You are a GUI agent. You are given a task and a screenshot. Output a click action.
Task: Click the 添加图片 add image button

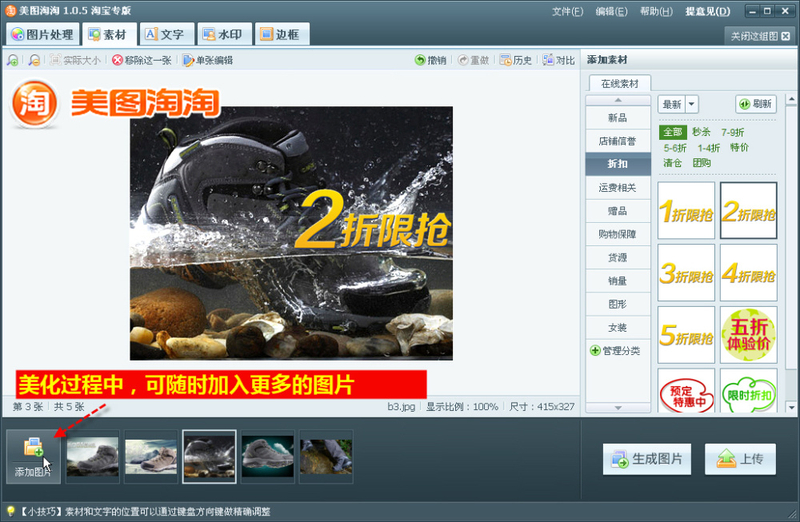34,456
